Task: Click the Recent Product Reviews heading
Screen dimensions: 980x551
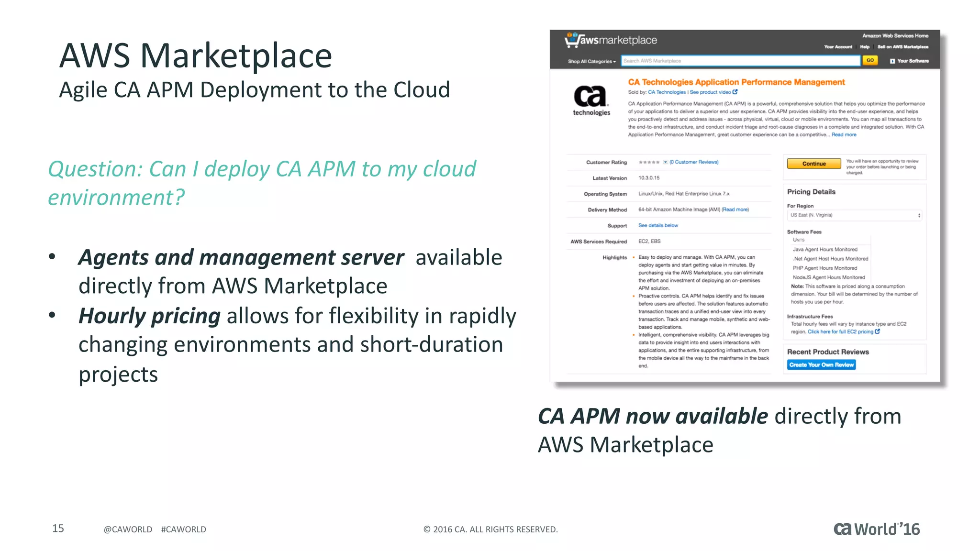Action: (x=828, y=352)
